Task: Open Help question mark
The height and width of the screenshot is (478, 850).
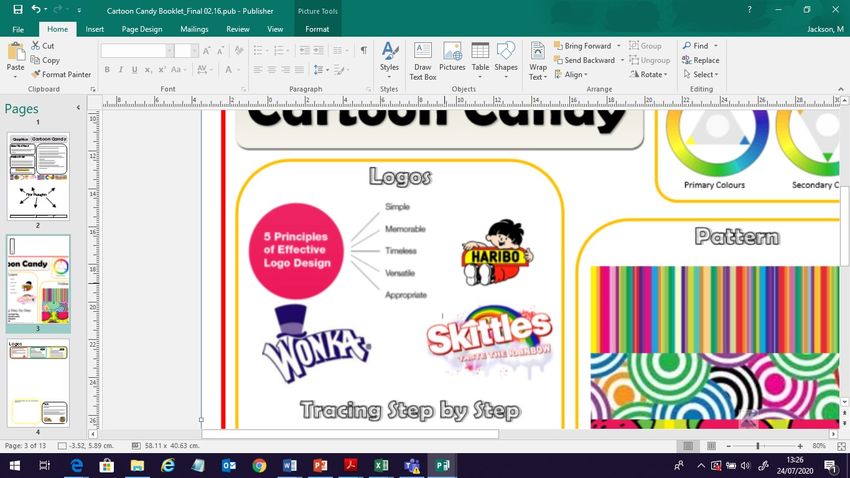Action: coord(749,10)
